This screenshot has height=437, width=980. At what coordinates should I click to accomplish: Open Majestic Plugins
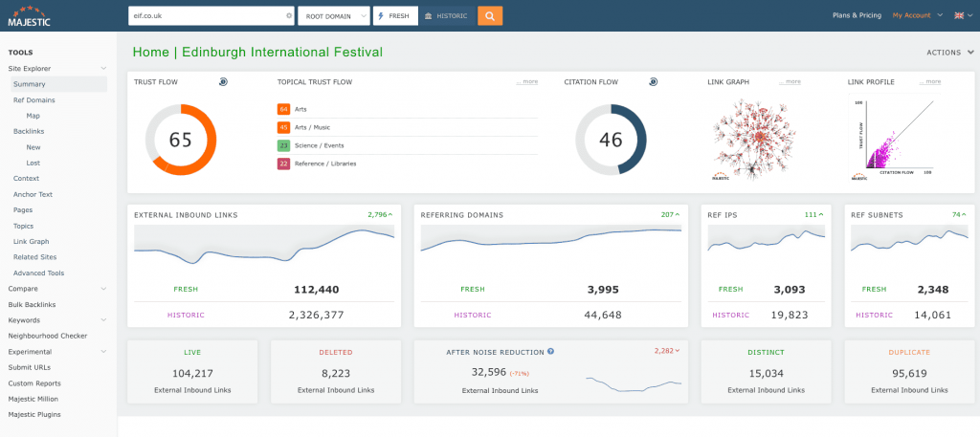[34, 414]
